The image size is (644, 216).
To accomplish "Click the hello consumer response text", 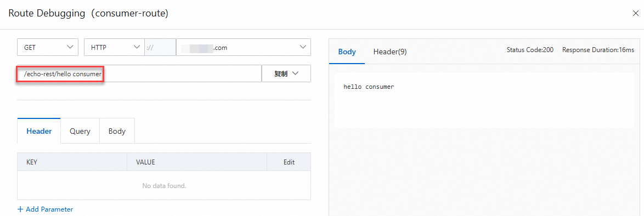I will click(369, 87).
